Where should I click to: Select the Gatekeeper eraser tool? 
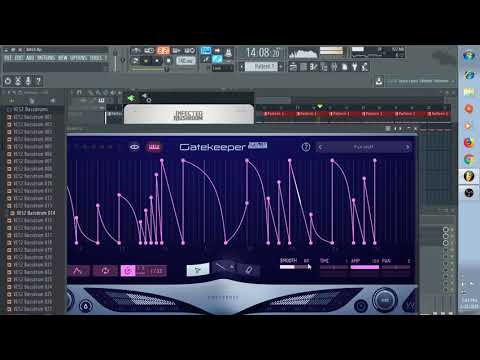pyautogui.click(x=248, y=269)
